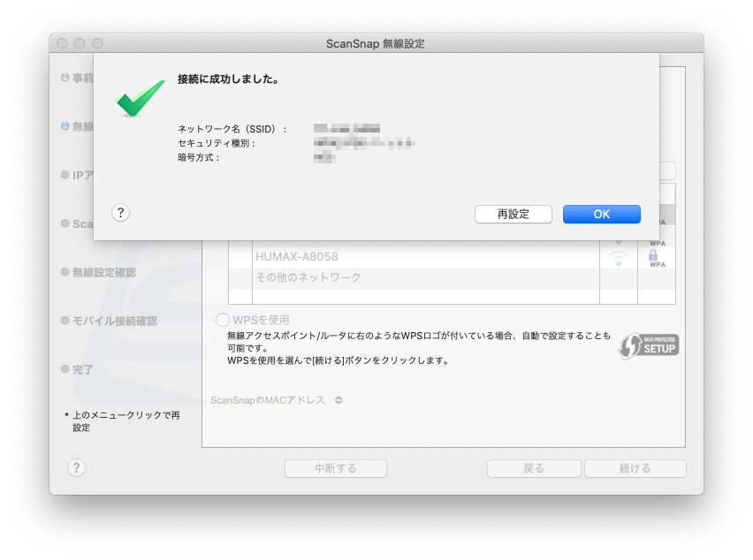Click the セキュリティ種別 label
Image resolution: width=753 pixels, height=560 pixels.
(217, 143)
